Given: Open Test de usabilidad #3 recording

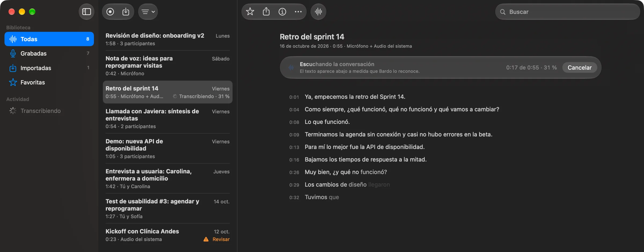Looking at the screenshot, I should point(167,209).
